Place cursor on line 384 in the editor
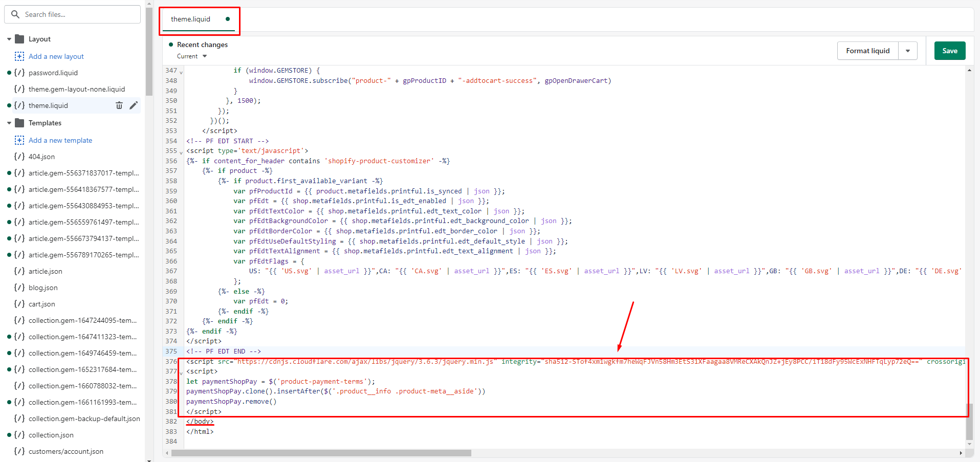This screenshot has width=980, height=462. tap(574, 442)
